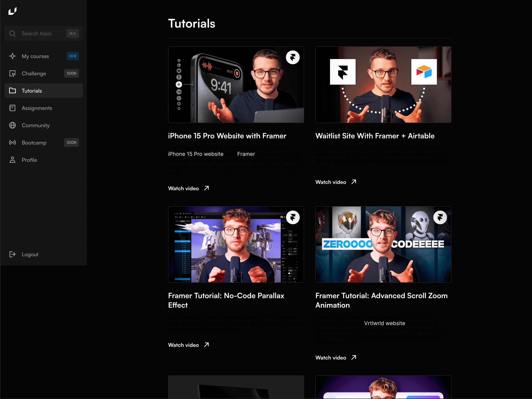532x399 pixels.
Task: Click the Tutorials folder icon
Action: click(x=12, y=91)
